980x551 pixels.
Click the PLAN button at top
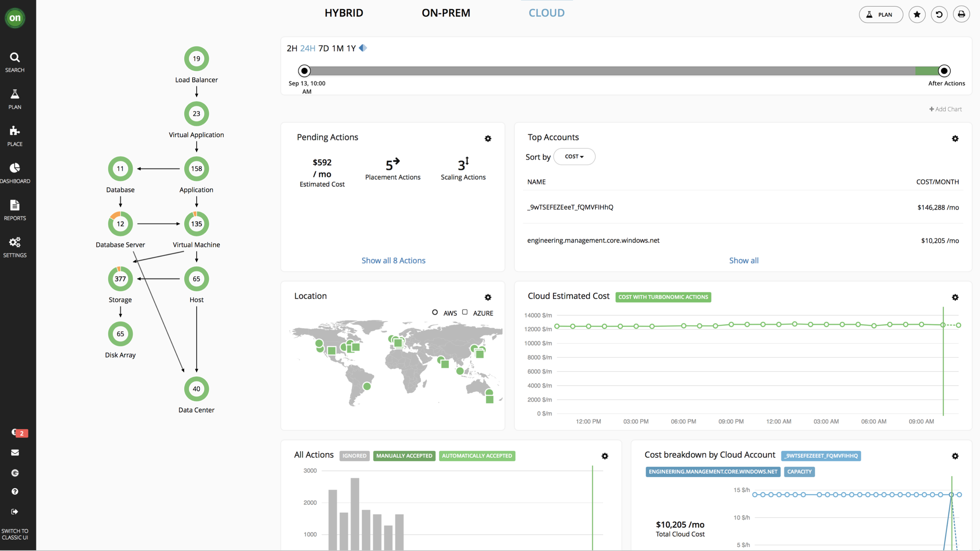pyautogui.click(x=881, y=14)
